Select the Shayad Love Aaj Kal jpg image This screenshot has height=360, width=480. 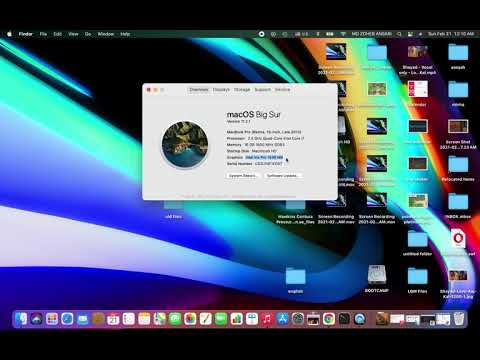458,283
